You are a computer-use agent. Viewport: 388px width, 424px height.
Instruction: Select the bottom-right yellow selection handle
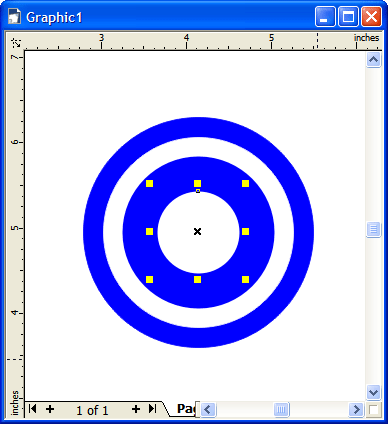tap(245, 279)
